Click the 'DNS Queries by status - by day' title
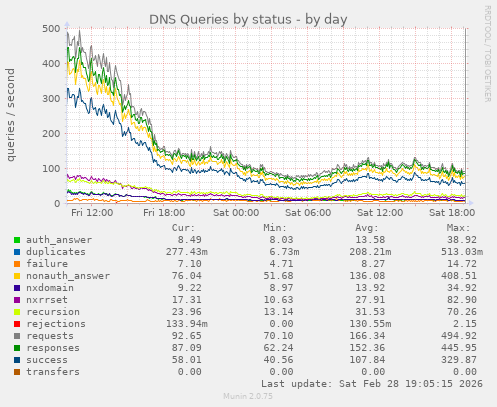The height and width of the screenshot is (407, 497). tap(248, 20)
